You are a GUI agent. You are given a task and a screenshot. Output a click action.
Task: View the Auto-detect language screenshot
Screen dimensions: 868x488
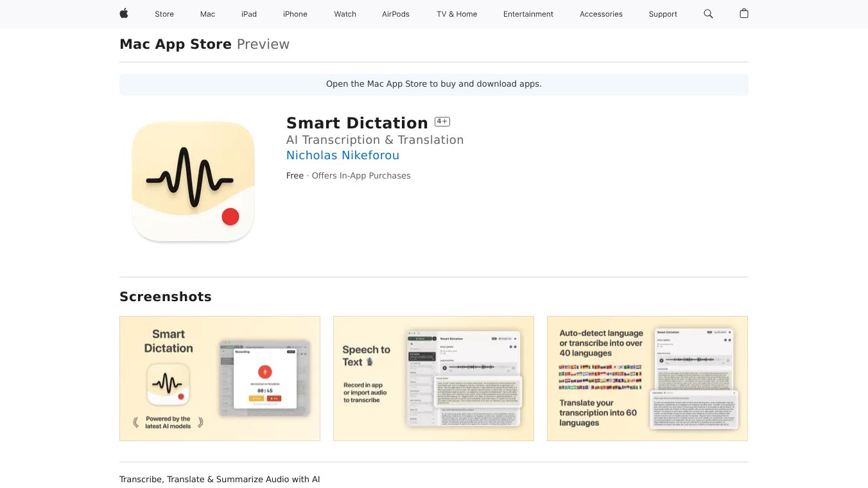(x=647, y=378)
